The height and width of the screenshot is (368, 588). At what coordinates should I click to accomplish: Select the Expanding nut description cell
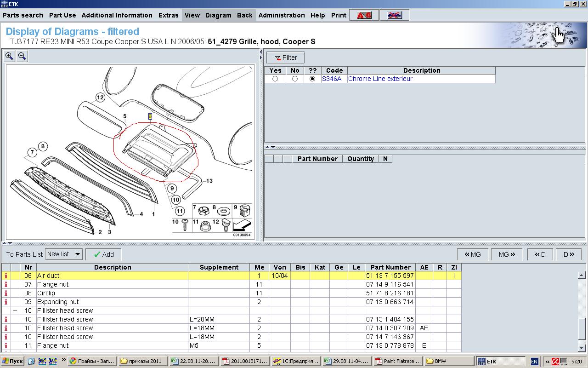(x=113, y=302)
